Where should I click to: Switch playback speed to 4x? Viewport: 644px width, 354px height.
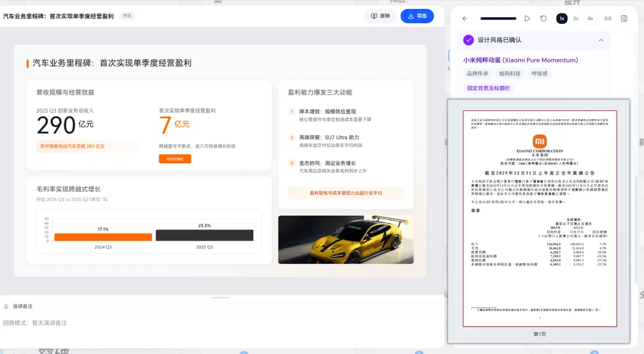[590, 18]
